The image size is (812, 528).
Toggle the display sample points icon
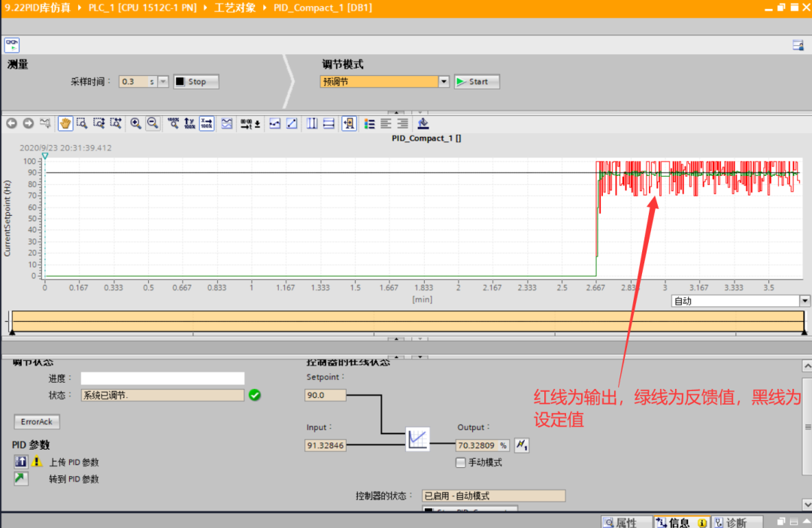(x=275, y=123)
